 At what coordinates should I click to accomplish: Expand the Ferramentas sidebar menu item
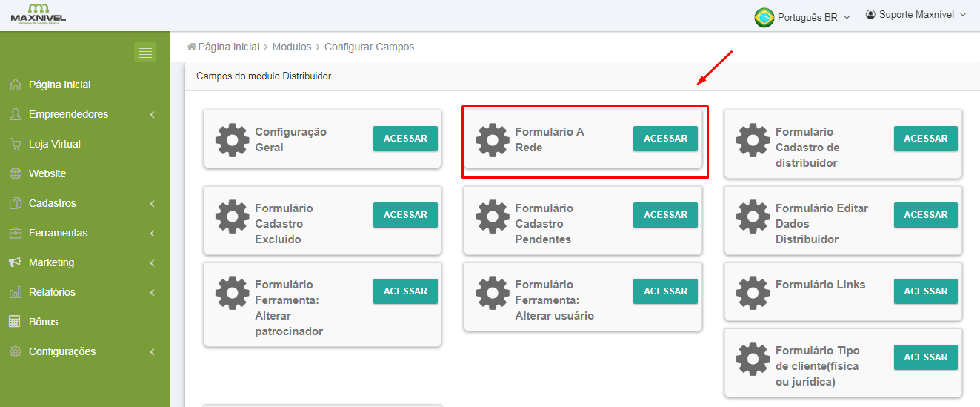pyautogui.click(x=58, y=233)
